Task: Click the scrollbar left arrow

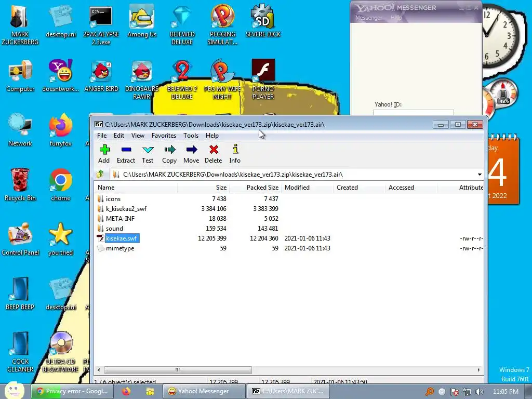Action: point(99,370)
